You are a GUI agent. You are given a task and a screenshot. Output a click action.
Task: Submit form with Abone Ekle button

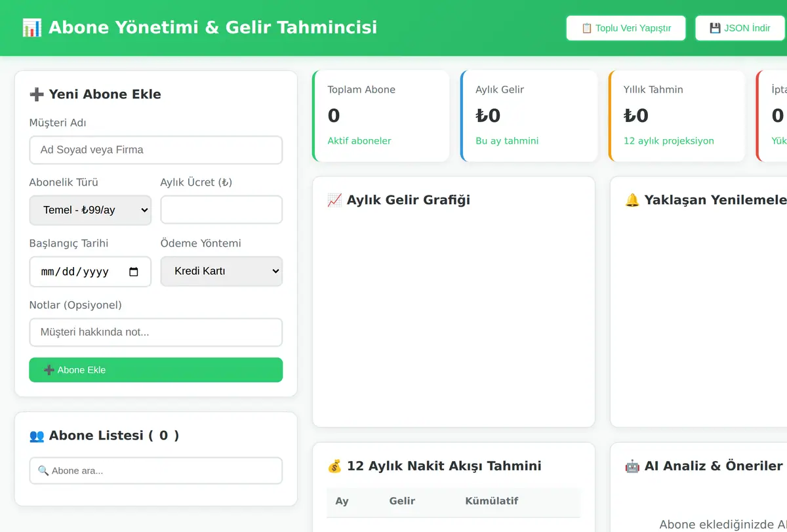pyautogui.click(x=156, y=370)
